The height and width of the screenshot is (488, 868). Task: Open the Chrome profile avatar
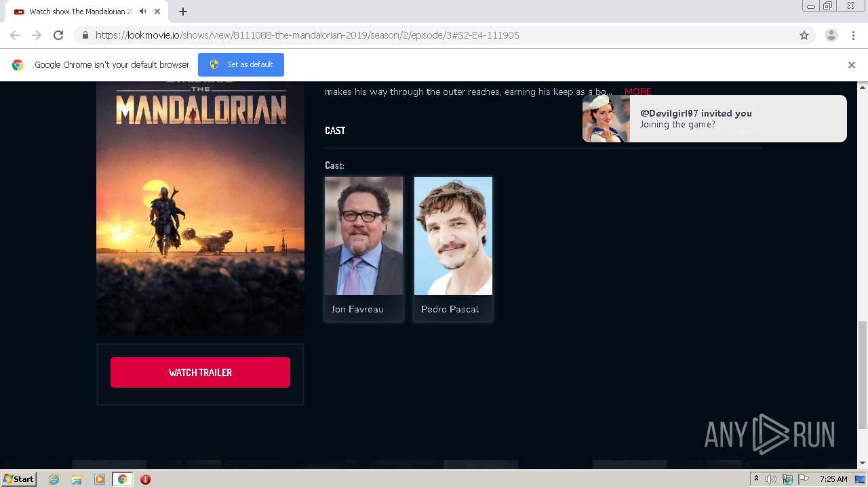tap(831, 35)
